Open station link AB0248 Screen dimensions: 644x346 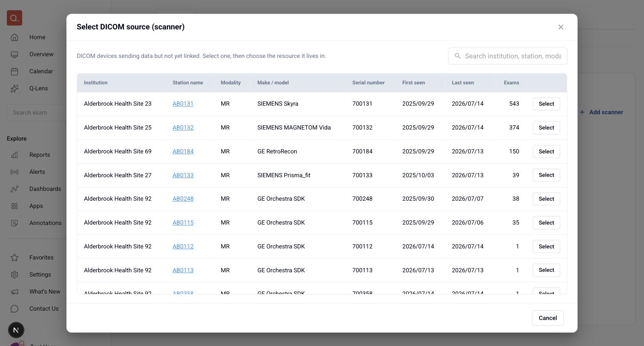(x=183, y=199)
